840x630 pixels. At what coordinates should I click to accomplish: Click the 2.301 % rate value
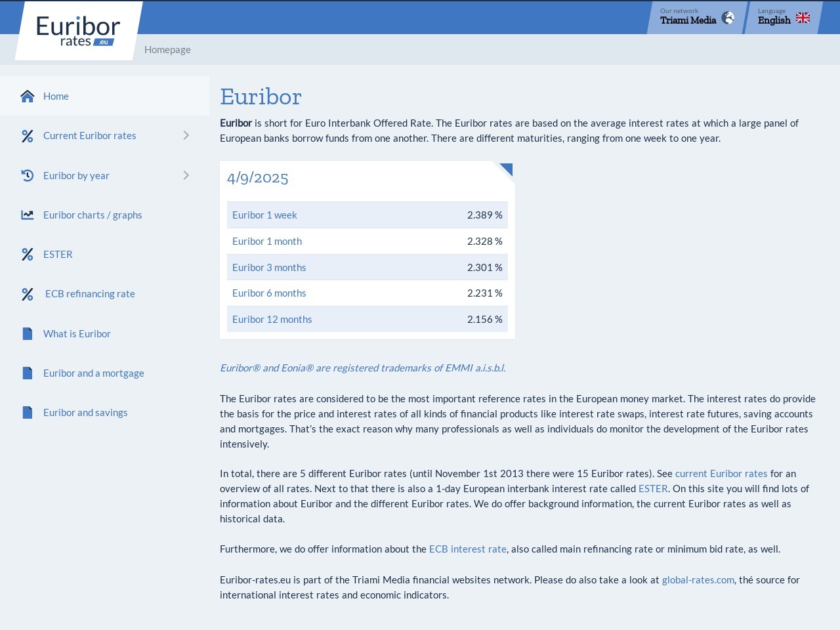coord(485,268)
